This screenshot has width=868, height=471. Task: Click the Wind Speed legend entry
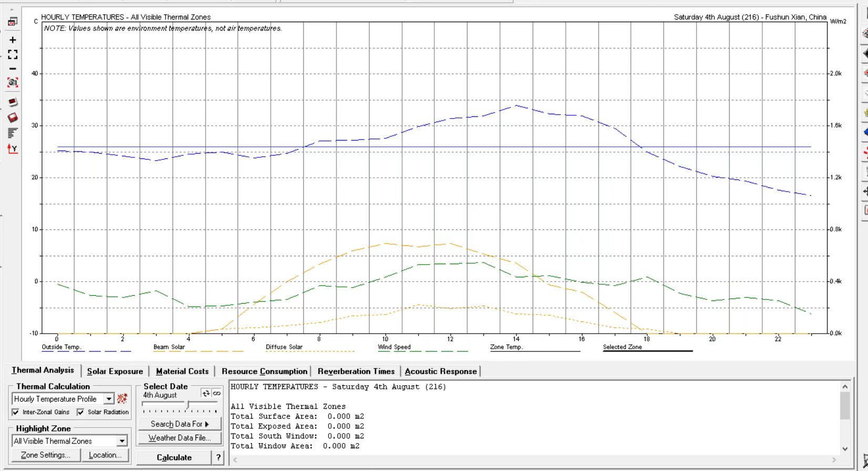394,347
